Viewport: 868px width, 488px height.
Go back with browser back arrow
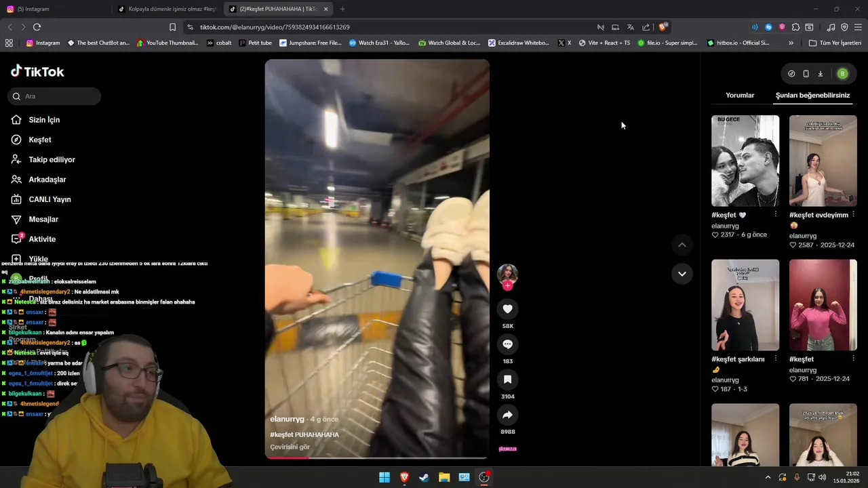pos(9,27)
